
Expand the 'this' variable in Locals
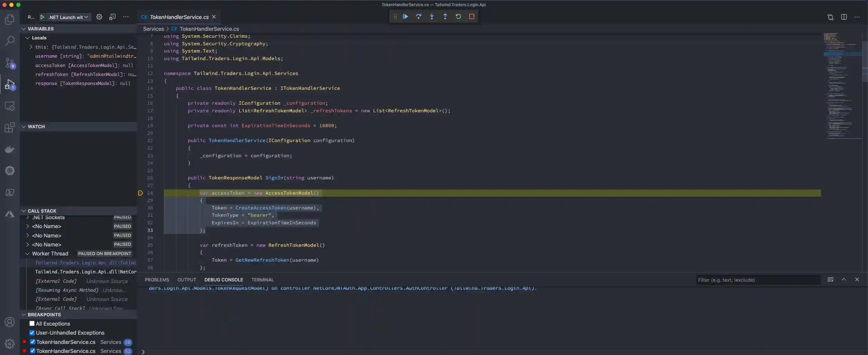[30, 47]
